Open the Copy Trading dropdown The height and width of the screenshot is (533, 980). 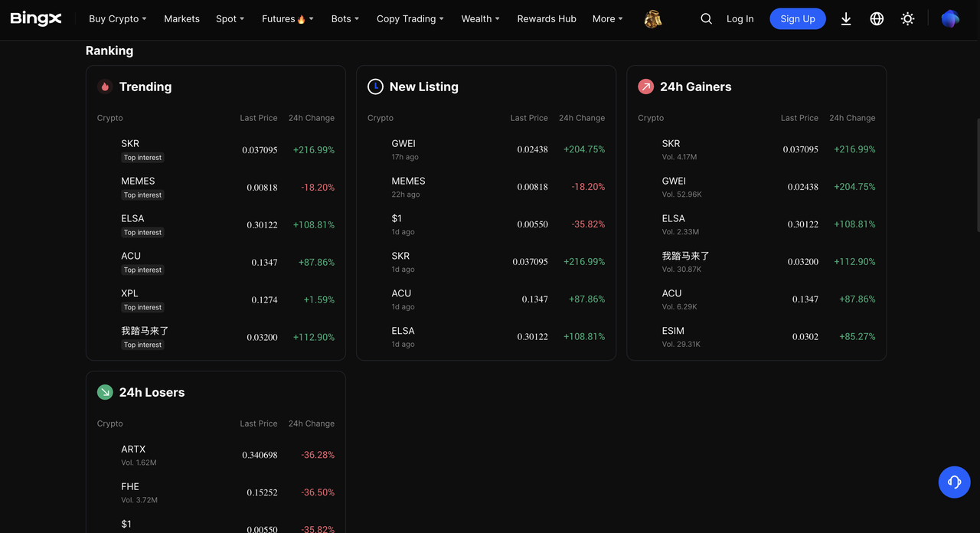410,18
